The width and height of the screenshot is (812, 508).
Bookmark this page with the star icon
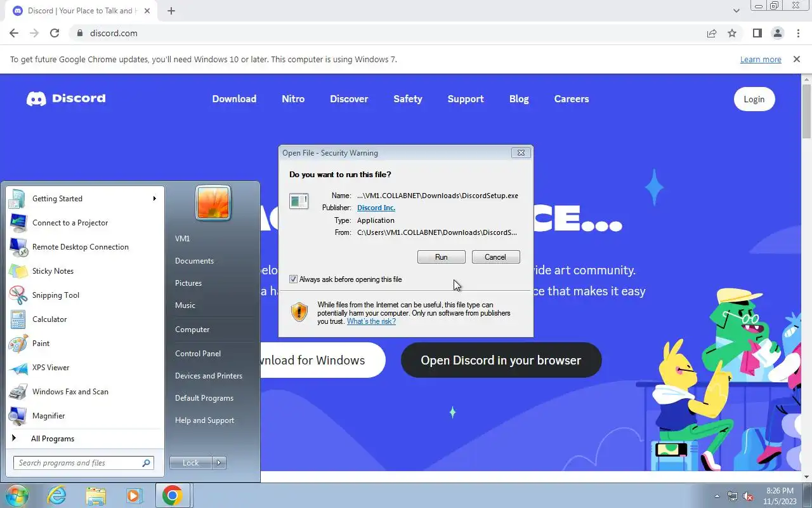pos(732,33)
